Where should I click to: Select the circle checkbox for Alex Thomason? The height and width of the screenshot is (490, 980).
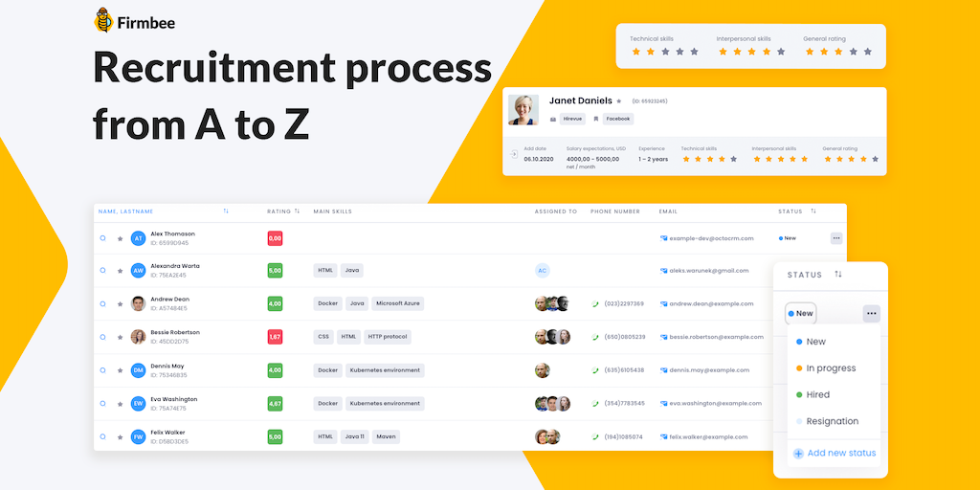(102, 238)
